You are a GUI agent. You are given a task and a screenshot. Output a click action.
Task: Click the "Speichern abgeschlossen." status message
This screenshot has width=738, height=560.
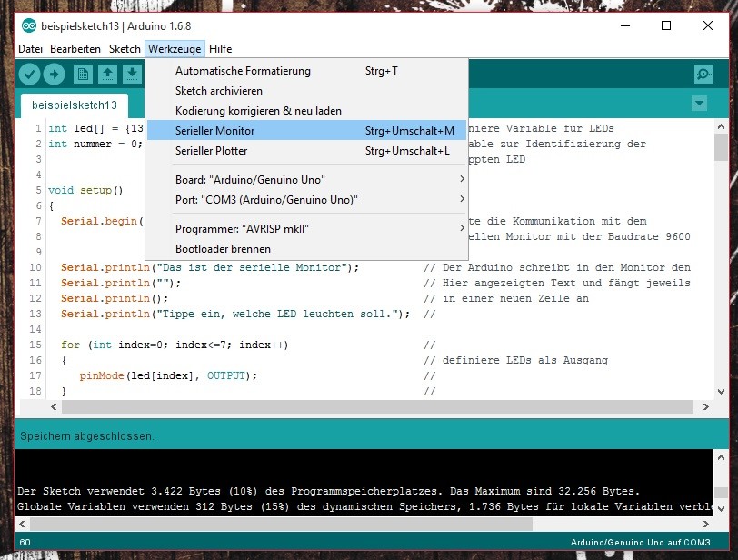[x=87, y=436]
